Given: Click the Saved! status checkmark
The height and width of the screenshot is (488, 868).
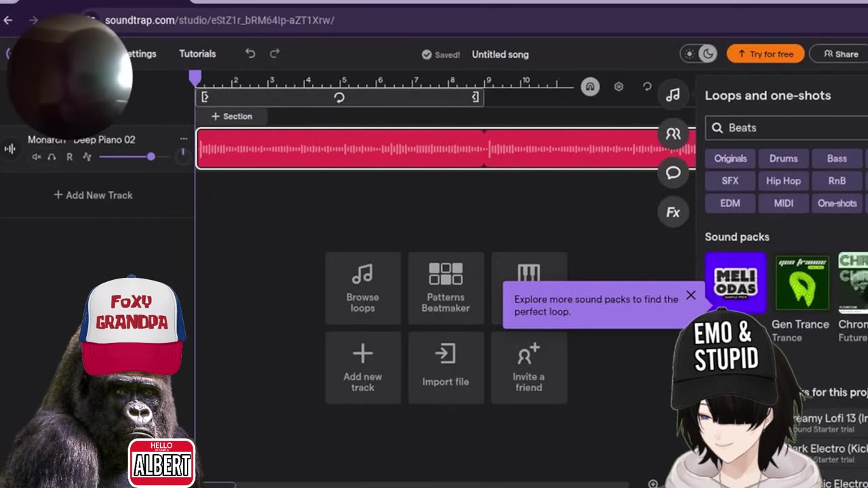Looking at the screenshot, I should [x=427, y=54].
